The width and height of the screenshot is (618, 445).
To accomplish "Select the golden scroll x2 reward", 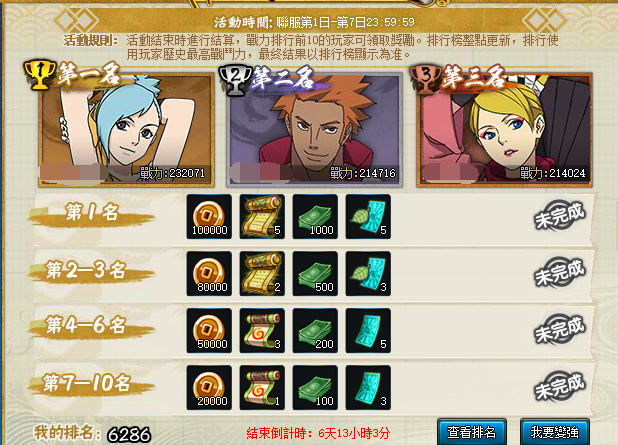I will click(x=262, y=274).
